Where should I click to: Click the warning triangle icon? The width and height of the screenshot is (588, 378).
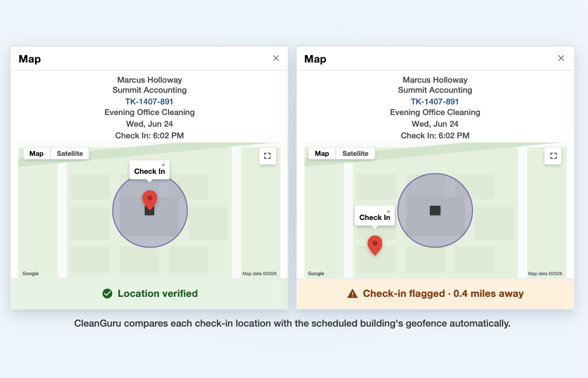coord(353,294)
